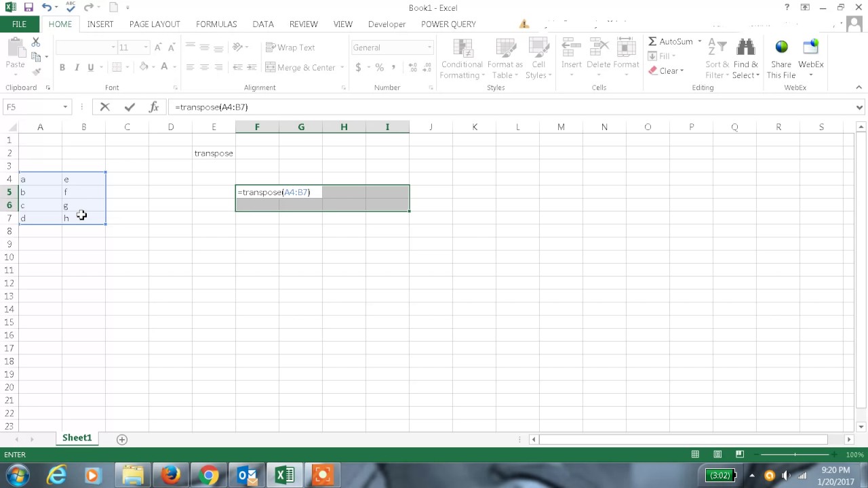Select the Sheet1 worksheet tab
868x488 pixels.
(77, 438)
